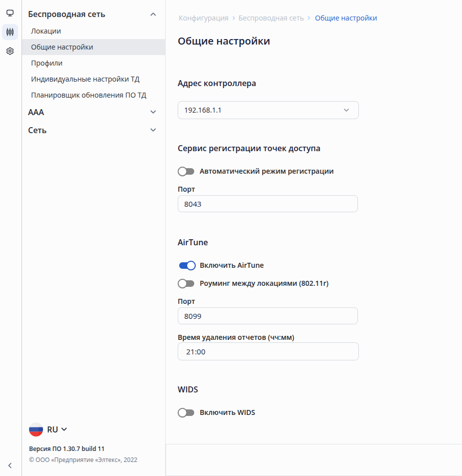Click the configuration sliders icon in sidebar
This screenshot has height=476, width=462.
coord(10,32)
